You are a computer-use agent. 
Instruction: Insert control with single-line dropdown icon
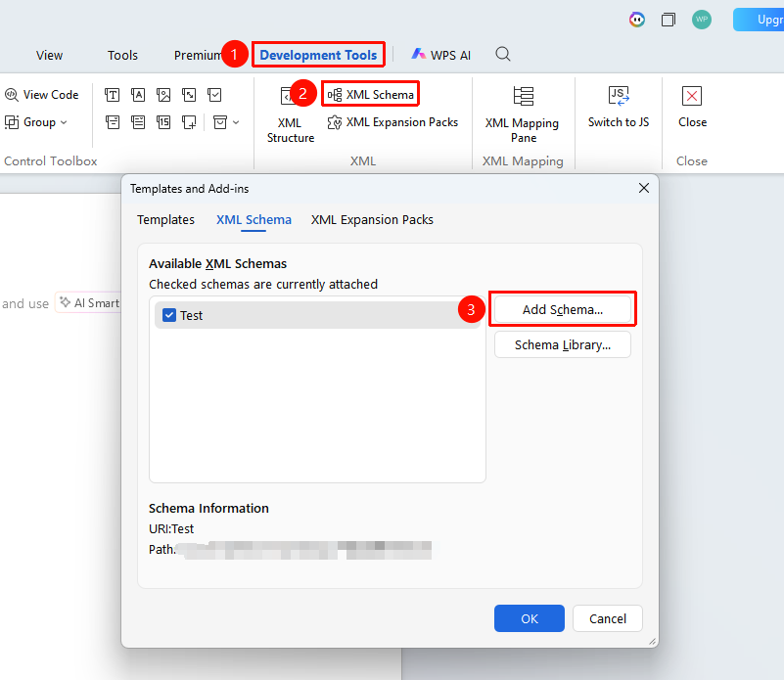(x=112, y=122)
